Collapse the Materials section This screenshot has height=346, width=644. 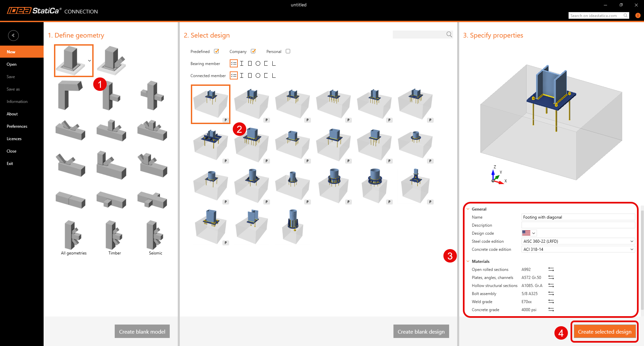[x=468, y=261]
